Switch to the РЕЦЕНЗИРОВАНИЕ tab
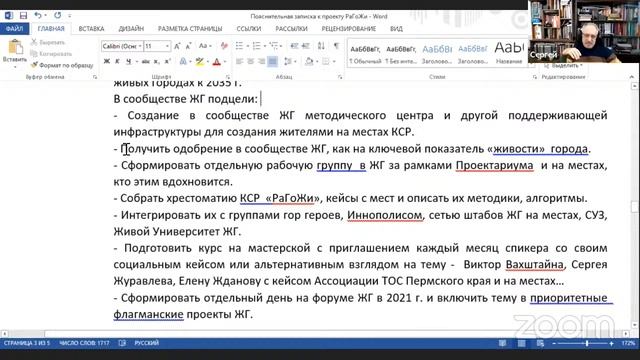This screenshot has width=640, height=360. pyautogui.click(x=349, y=29)
